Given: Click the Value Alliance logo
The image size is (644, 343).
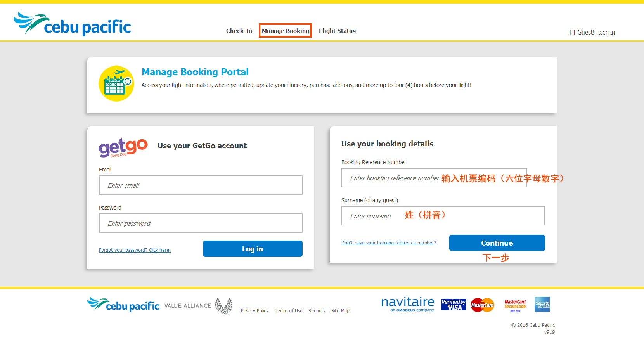Looking at the screenshot, I should click(198, 306).
